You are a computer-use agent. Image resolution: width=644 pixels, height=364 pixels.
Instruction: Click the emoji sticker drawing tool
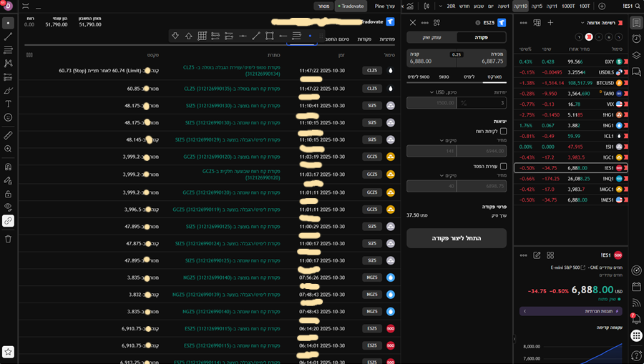(x=9, y=117)
